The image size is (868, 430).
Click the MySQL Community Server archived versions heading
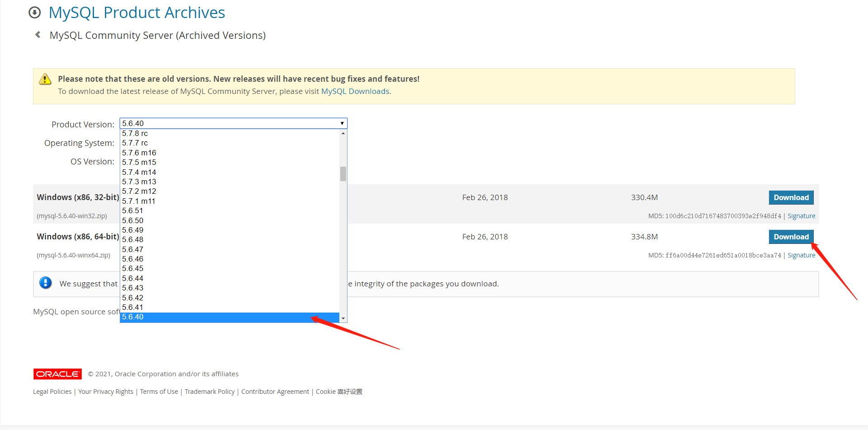[158, 35]
